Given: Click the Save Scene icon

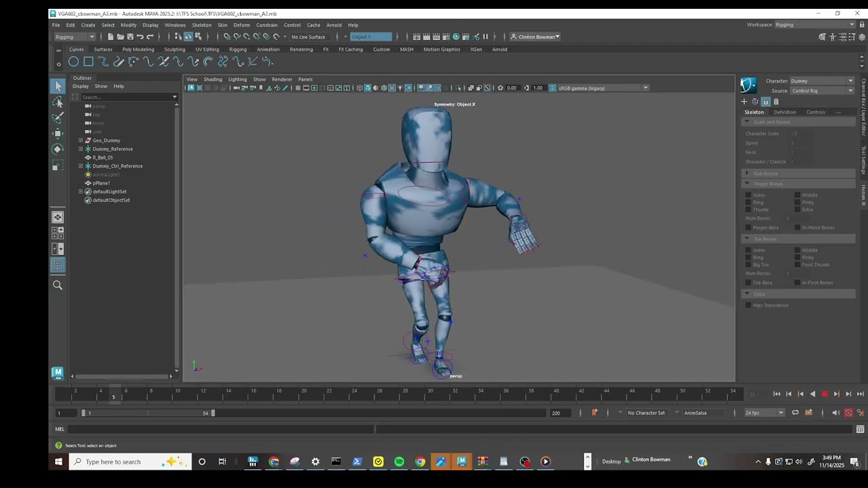Looking at the screenshot, I should [x=130, y=37].
